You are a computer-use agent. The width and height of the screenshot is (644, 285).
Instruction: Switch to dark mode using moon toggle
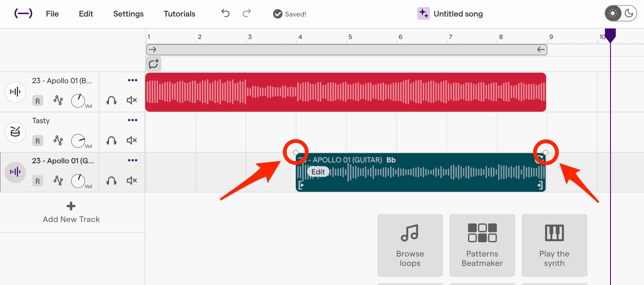pos(629,13)
